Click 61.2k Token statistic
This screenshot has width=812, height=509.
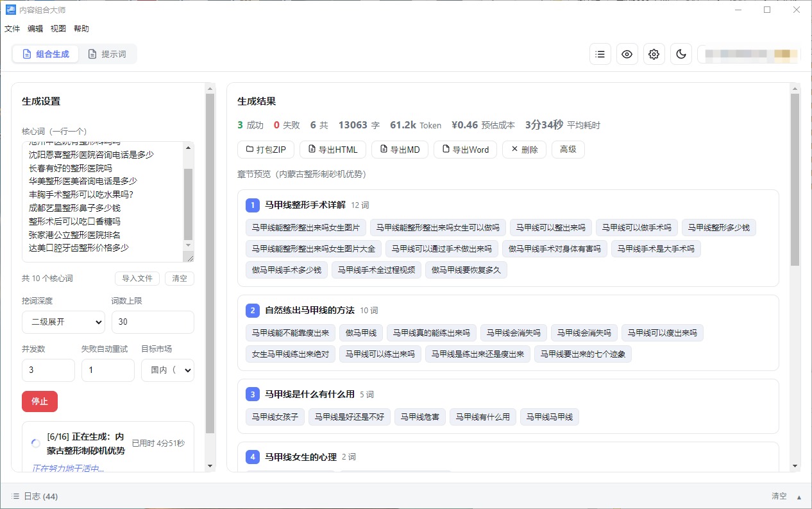[x=416, y=125]
